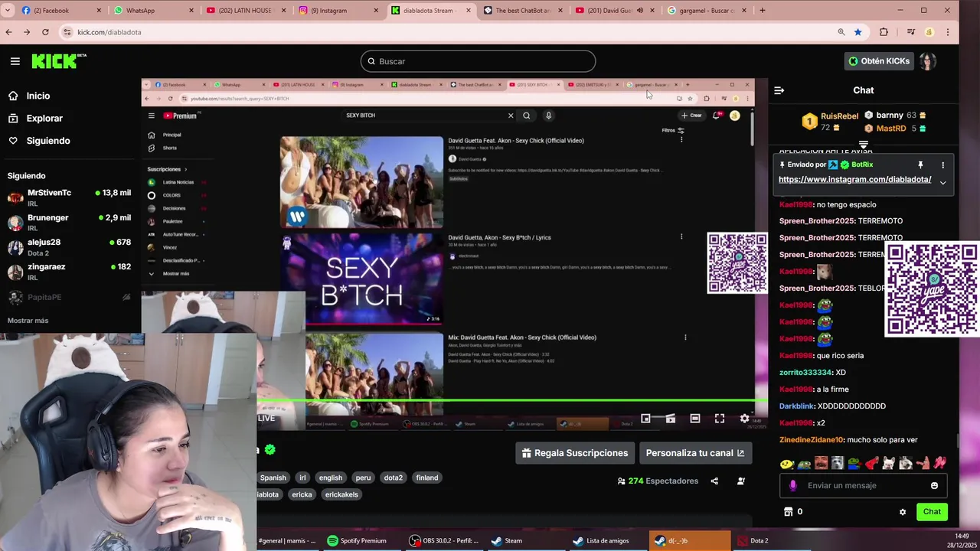Open the emoji picker in chat input

coord(934,485)
